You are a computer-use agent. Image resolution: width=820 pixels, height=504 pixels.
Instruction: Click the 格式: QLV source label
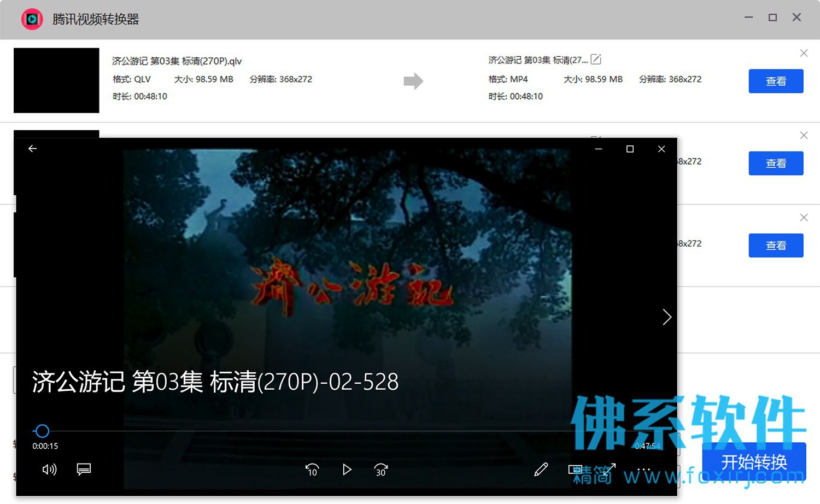click(x=131, y=79)
